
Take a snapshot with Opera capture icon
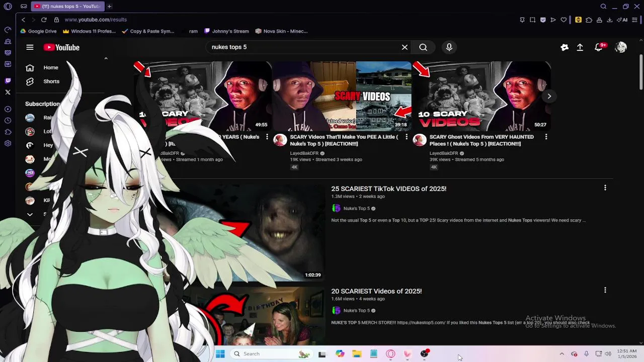532,20
